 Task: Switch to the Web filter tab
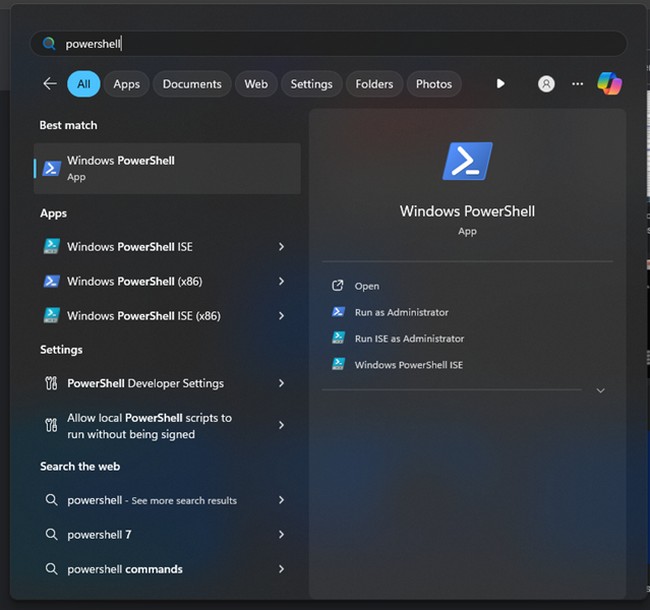click(x=256, y=84)
